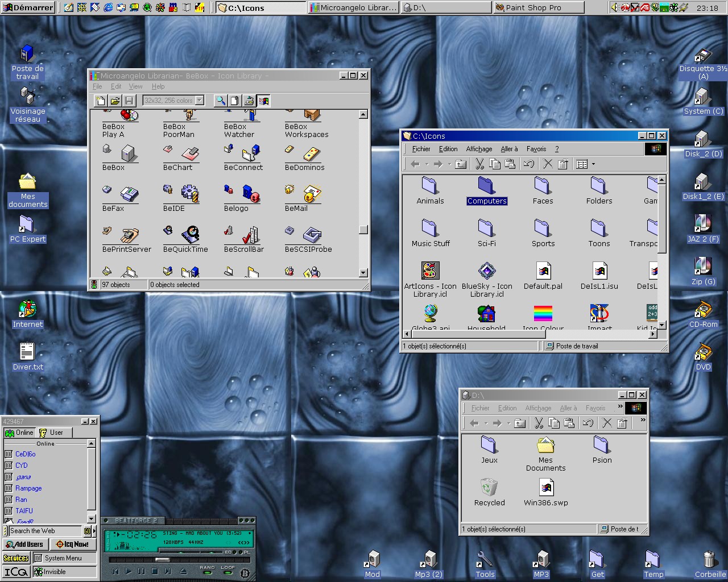Click New library icon in Microangelo toolbar
The height and width of the screenshot is (582, 728).
point(101,101)
